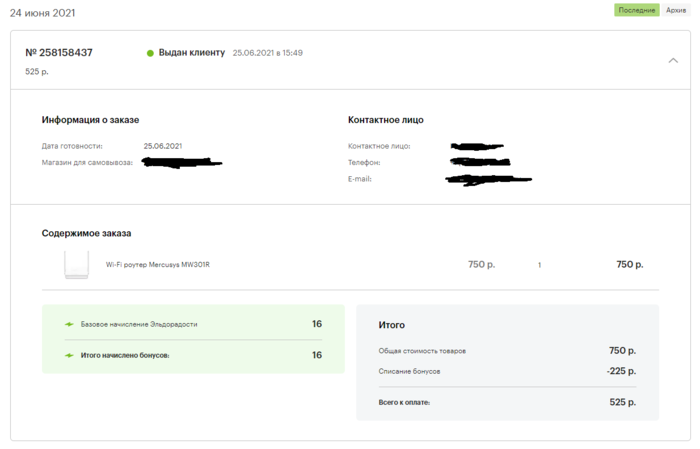
Task: Click the Общая стоимость товаров value 750 р.
Action: tap(622, 351)
